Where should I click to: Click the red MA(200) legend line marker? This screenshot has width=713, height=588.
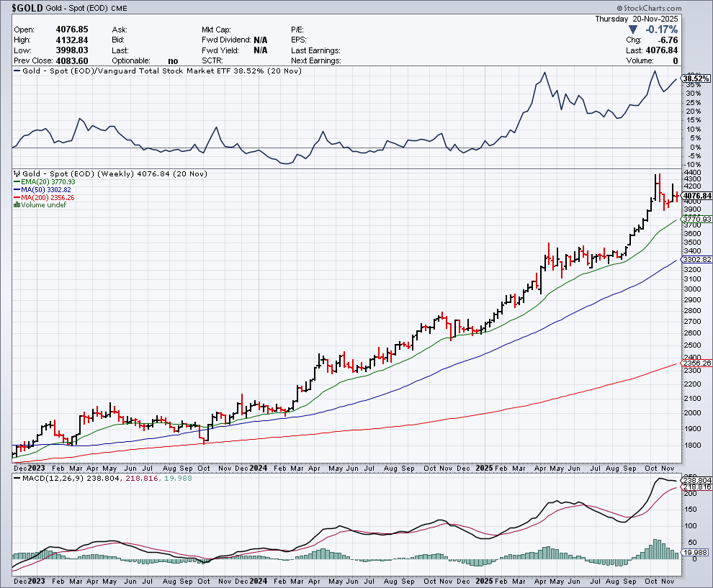[17, 197]
